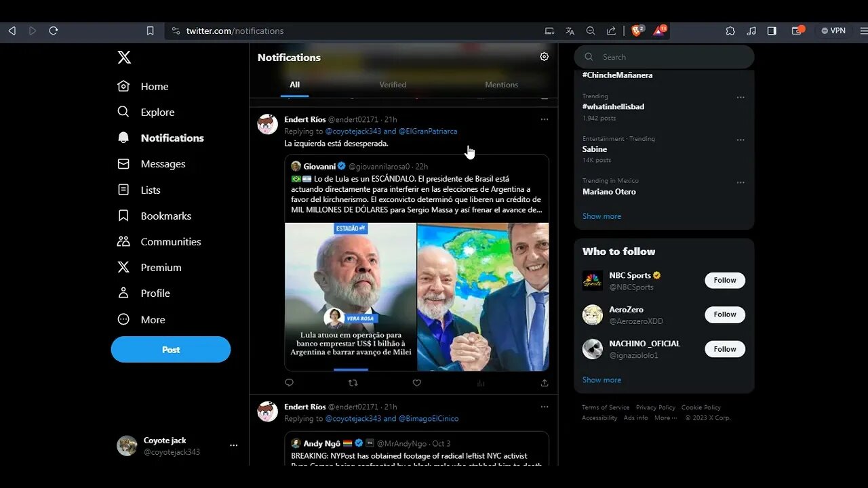Open the Premium page
Screen dimensions: 868x488
(150, 267)
